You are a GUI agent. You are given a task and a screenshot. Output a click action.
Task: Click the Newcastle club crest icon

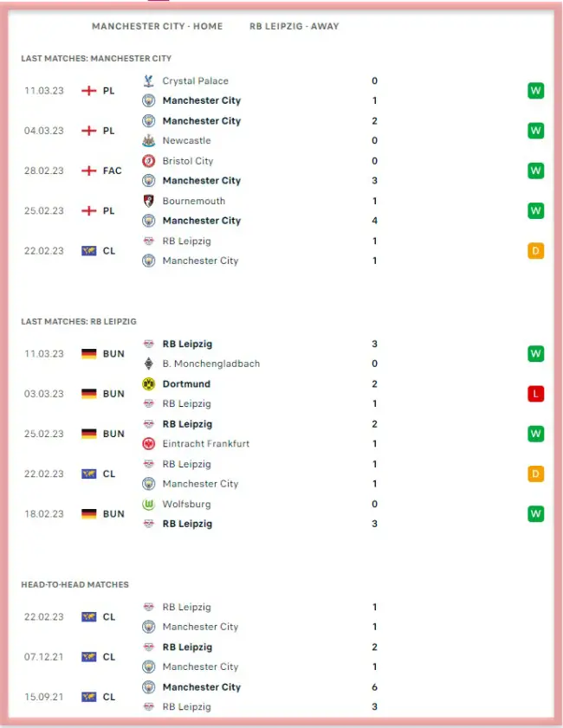coord(148,140)
